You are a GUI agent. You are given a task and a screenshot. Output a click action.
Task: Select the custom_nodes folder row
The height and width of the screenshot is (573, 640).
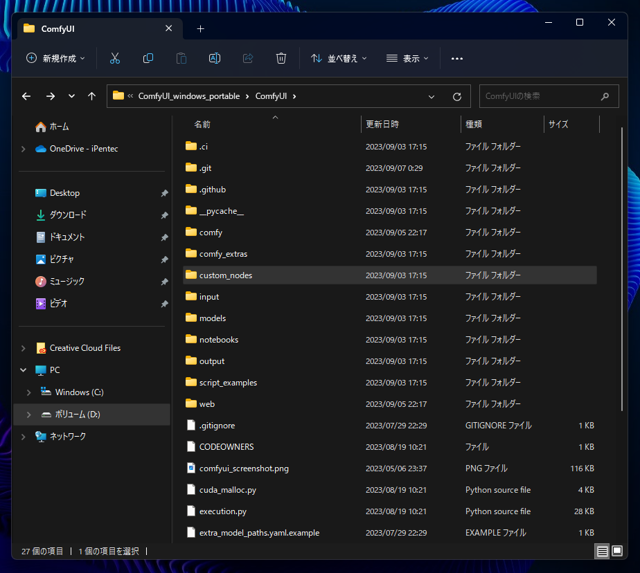pos(390,275)
